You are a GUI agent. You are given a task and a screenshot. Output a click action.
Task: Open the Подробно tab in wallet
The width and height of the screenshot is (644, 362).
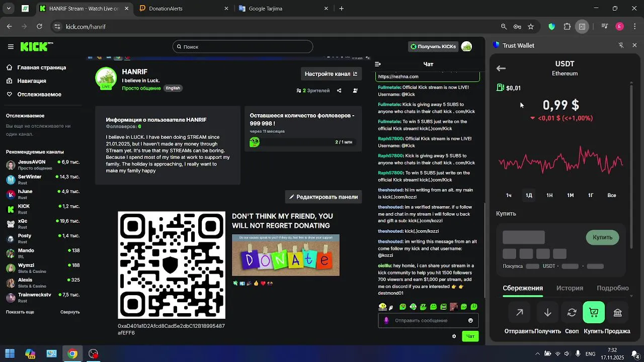pos(613,288)
